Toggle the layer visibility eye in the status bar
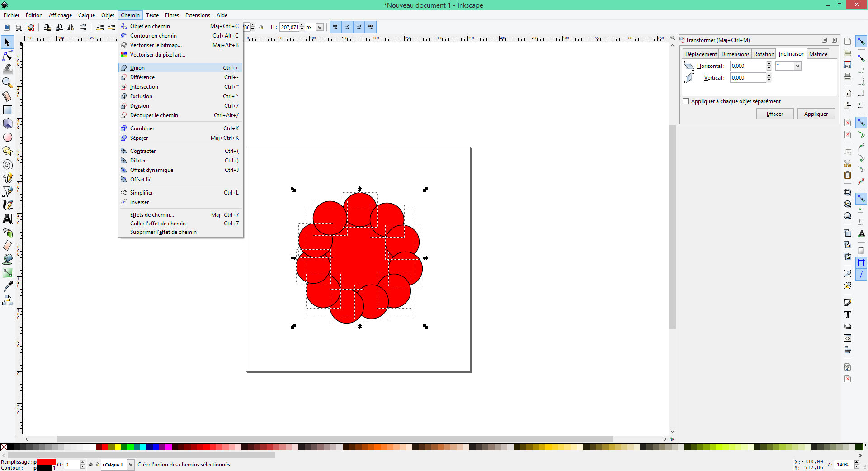 pyautogui.click(x=90, y=465)
